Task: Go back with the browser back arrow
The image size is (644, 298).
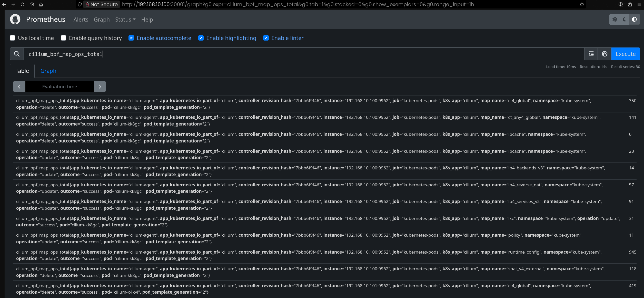Action: coord(4,4)
